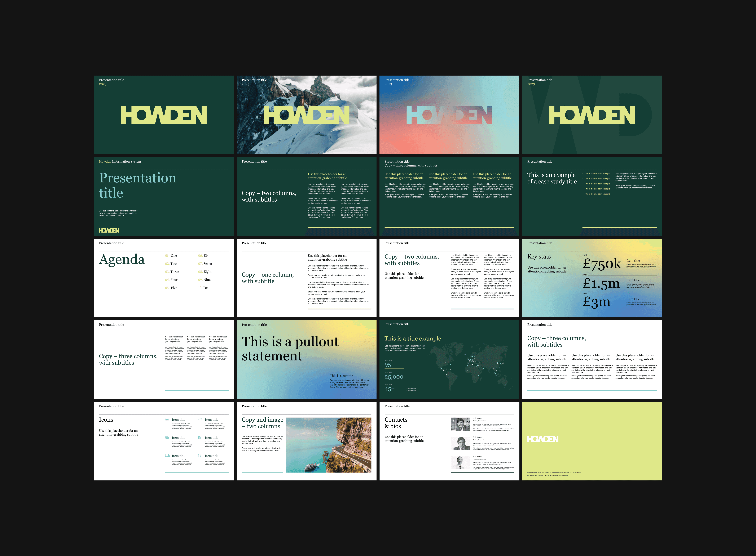Click the network nodes icon on the Icons slide
This screenshot has height=556, width=756.
[x=167, y=419]
